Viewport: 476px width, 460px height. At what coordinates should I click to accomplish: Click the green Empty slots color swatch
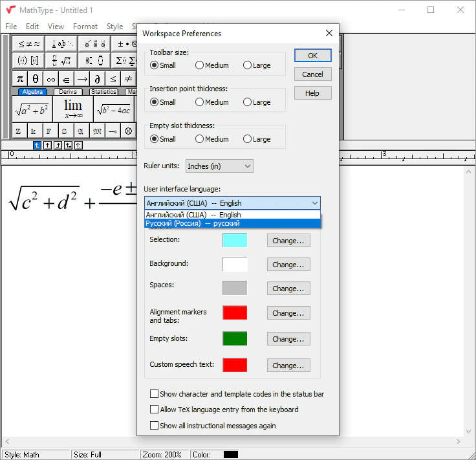point(235,338)
